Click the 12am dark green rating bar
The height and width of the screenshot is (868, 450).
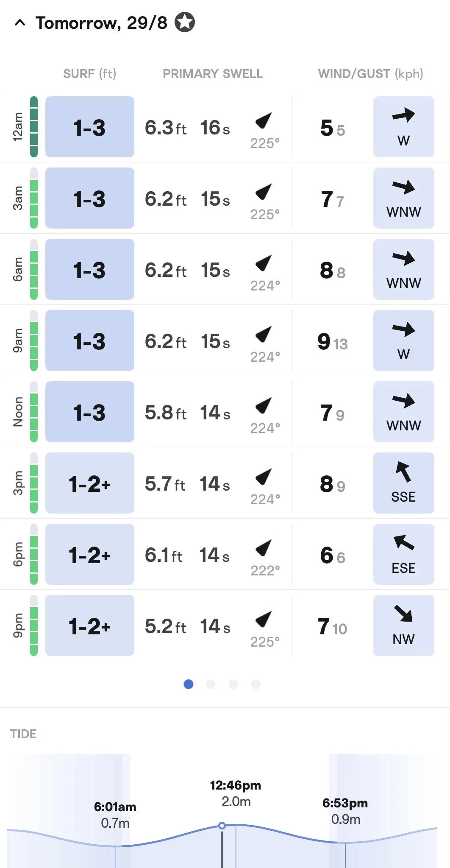tap(34, 127)
